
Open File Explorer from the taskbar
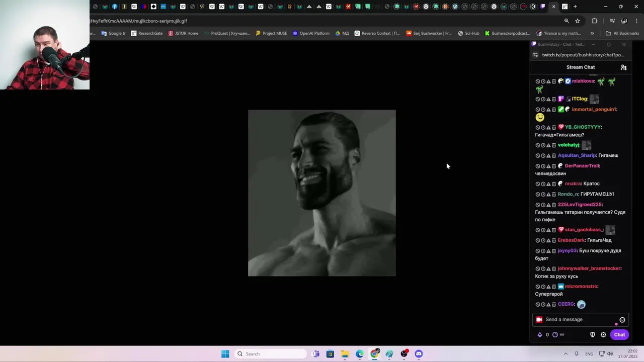(345, 354)
